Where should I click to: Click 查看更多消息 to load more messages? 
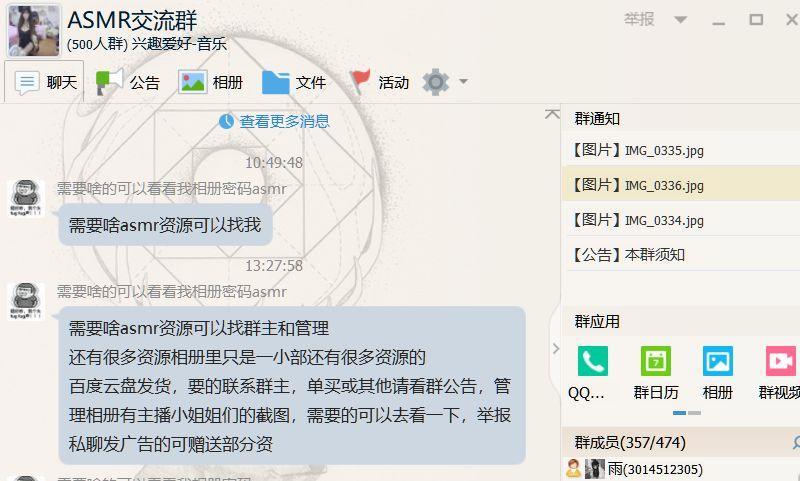(284, 121)
